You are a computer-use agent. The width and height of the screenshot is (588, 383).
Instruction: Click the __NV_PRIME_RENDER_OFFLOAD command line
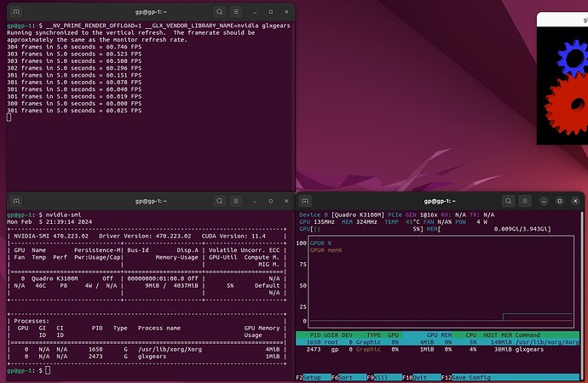(x=168, y=26)
